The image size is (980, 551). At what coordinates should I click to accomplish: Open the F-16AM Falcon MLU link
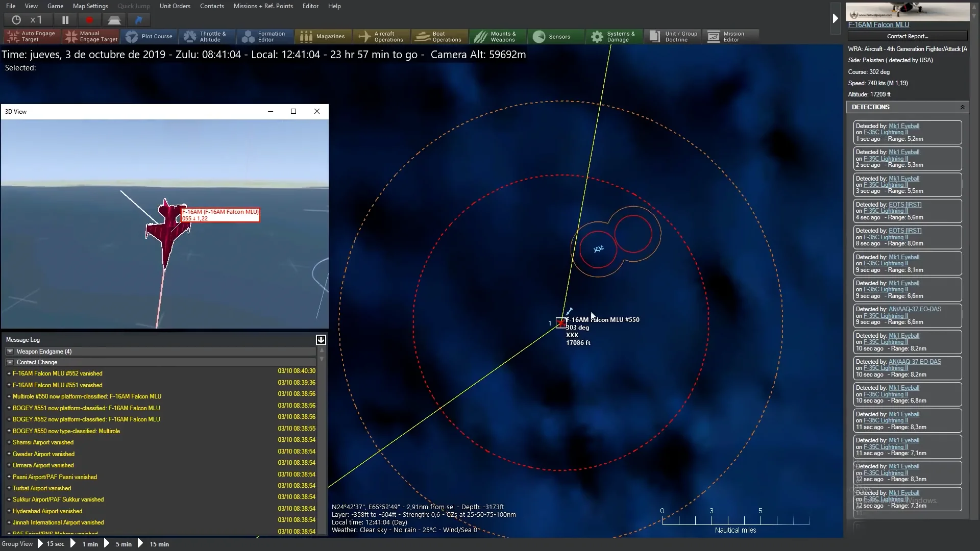pyautogui.click(x=878, y=24)
